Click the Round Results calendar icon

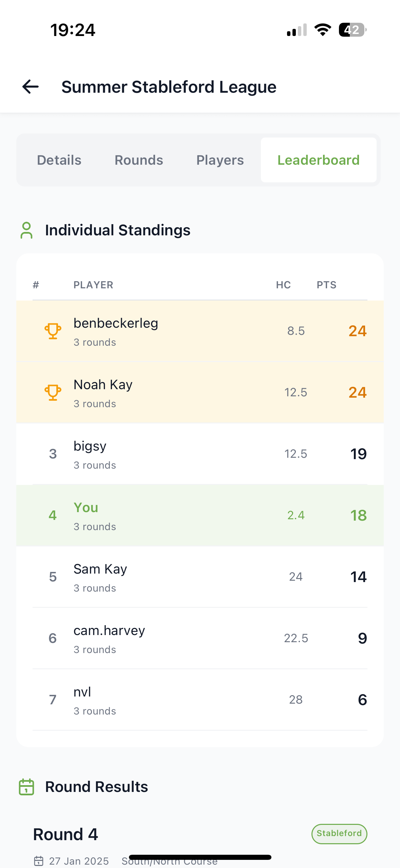click(x=26, y=786)
